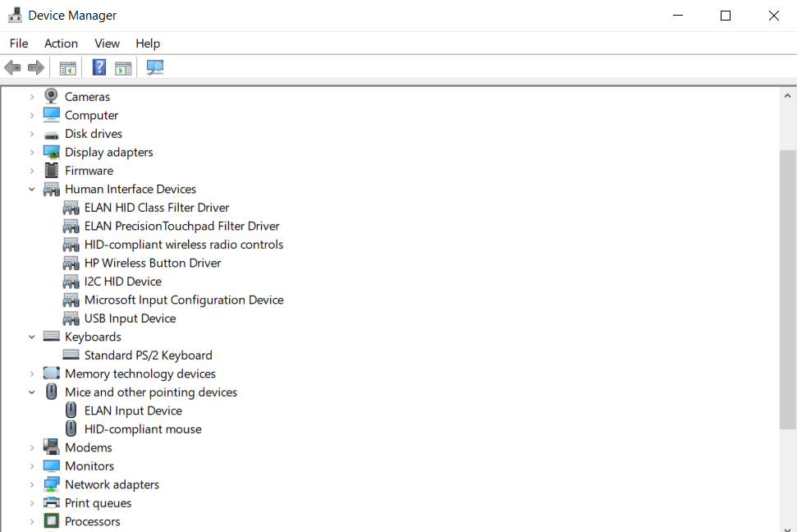Select I2C HID Device
The width and height of the screenshot is (797, 532).
[123, 282]
